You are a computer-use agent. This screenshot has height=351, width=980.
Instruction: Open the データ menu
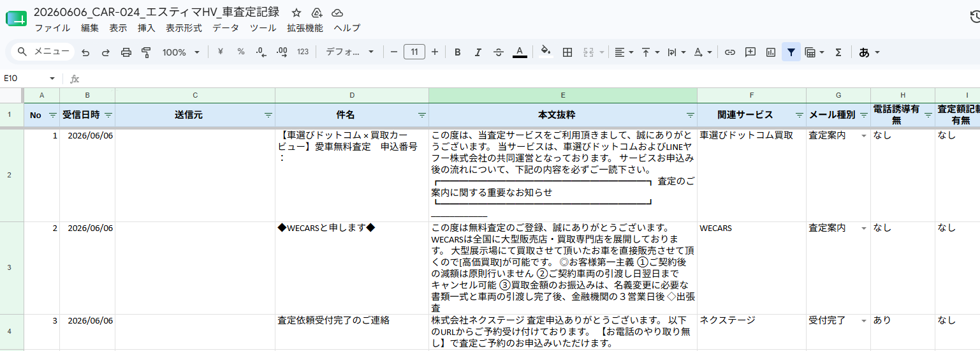pos(226,28)
